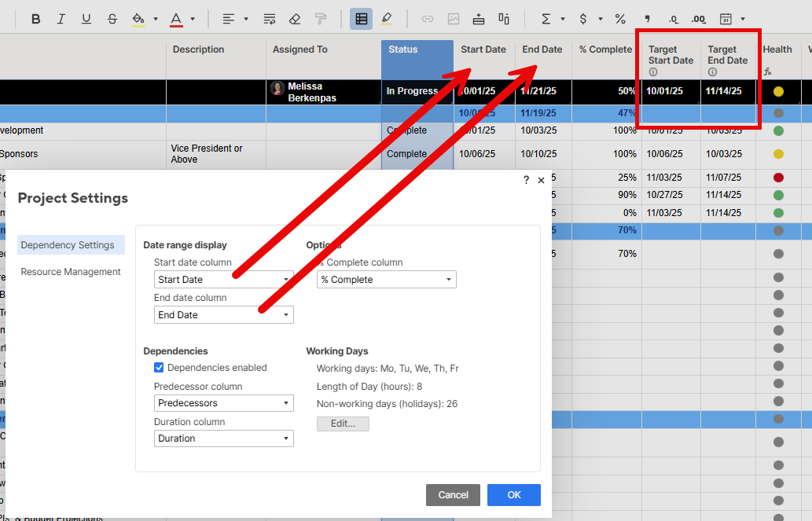Toggle strikethrough formatting
812x521 pixels.
(112, 19)
